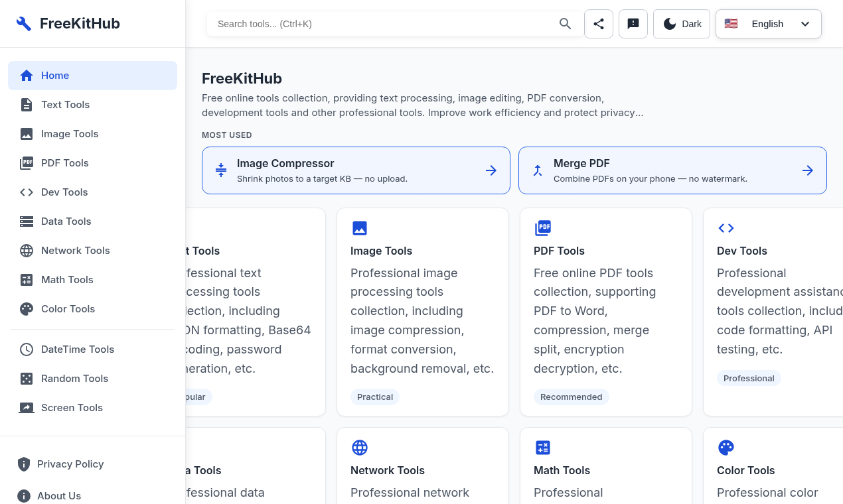Click the PDF Tools card title
843x504 pixels.
click(x=559, y=251)
